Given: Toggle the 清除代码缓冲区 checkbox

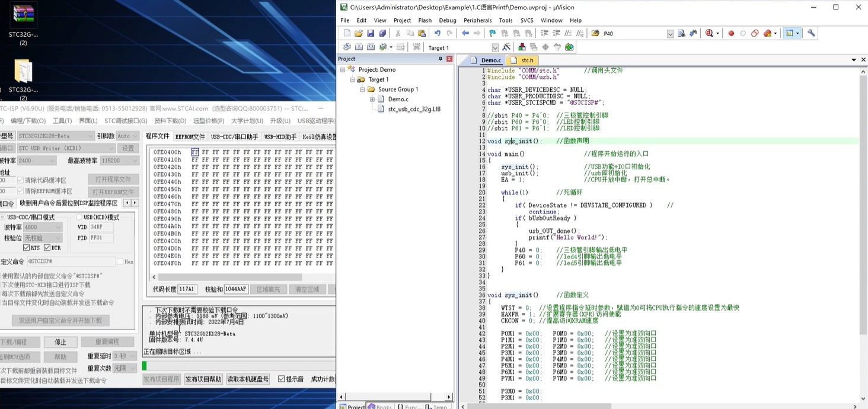Looking at the screenshot, I should point(21,180).
